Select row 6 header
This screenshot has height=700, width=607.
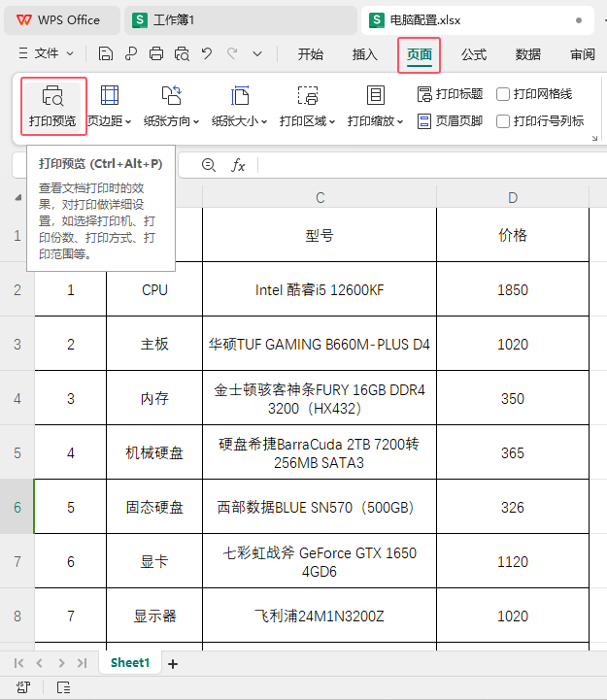17,507
